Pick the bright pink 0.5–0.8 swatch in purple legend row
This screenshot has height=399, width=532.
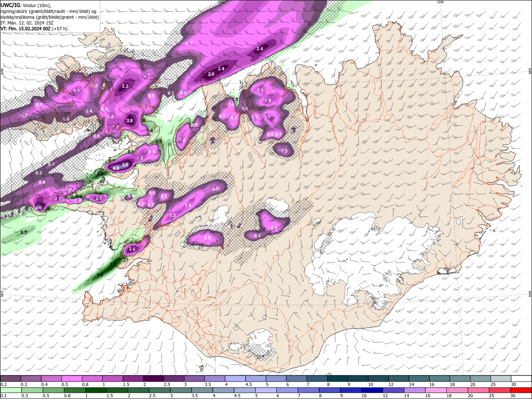(71, 379)
